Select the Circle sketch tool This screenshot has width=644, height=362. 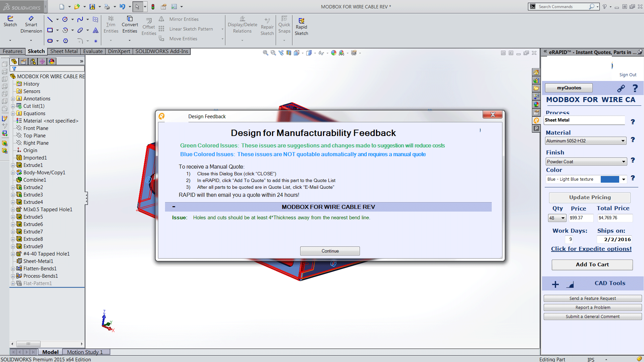pos(65,19)
